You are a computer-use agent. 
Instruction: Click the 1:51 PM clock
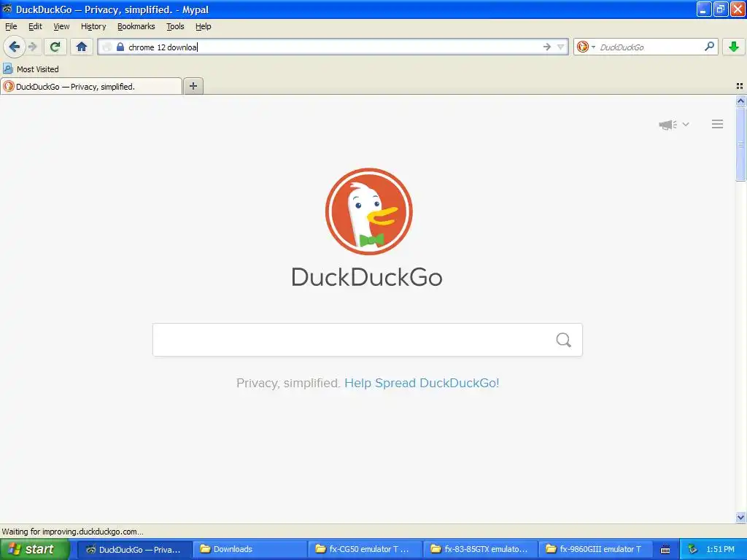(720, 549)
